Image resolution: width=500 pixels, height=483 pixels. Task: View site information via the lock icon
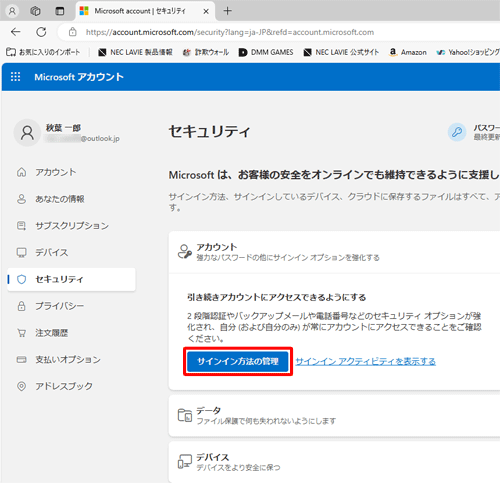[72, 32]
